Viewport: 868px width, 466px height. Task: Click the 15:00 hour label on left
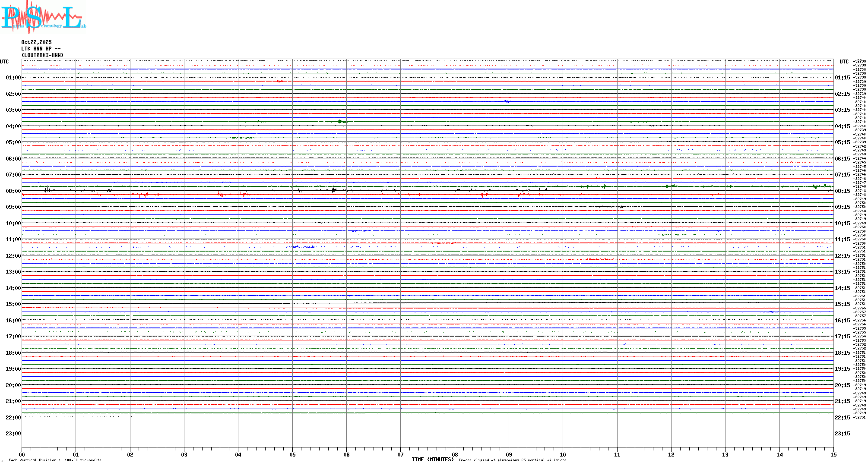pos(13,304)
